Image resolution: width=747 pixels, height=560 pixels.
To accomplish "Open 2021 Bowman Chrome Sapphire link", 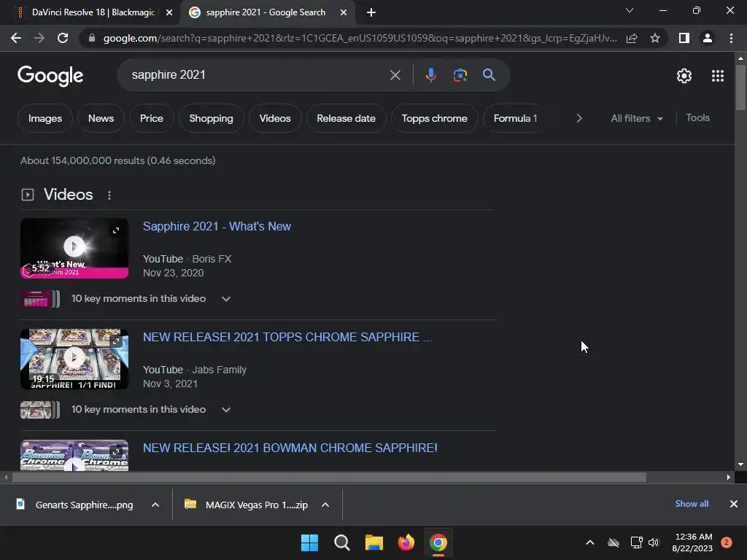I will 290,448.
